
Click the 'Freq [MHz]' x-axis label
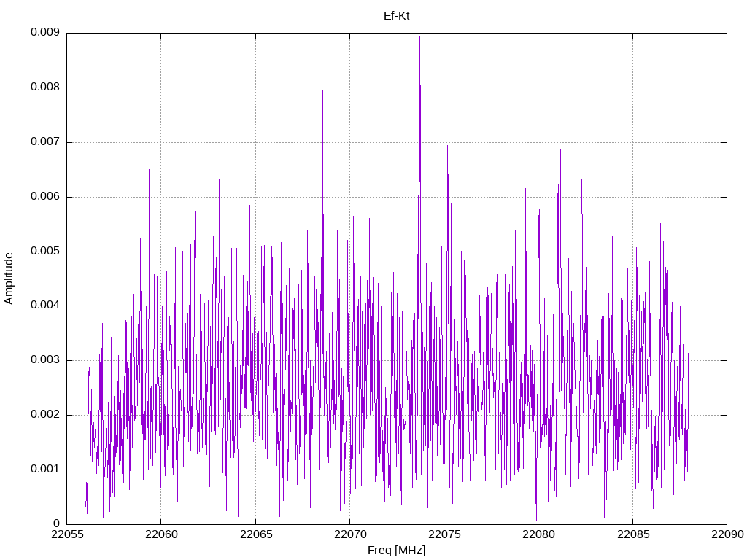396,551
